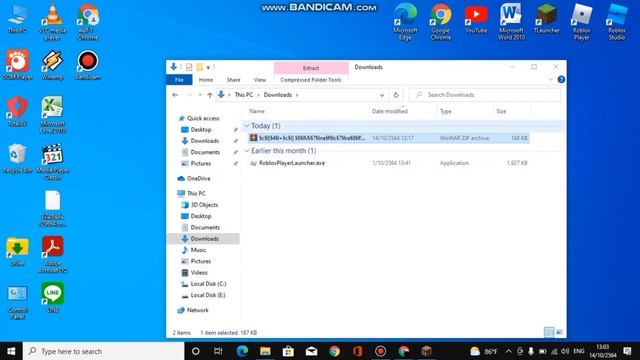Click the taskbar Type here to search box
Screen dimensions: 640x360
point(104,351)
